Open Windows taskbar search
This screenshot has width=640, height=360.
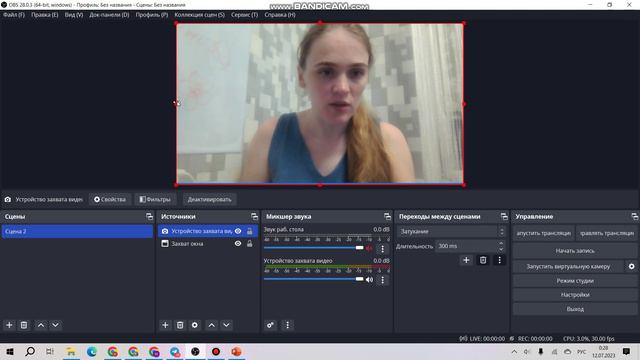point(30,351)
